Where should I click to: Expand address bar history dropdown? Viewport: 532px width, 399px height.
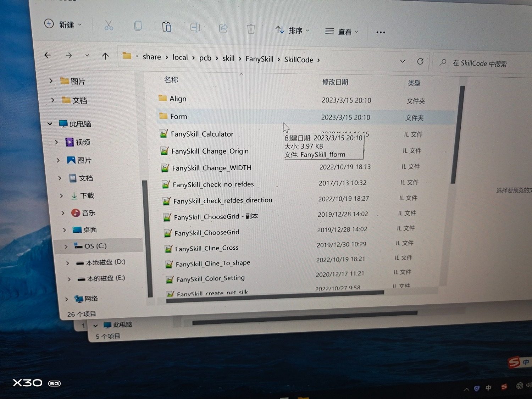[403, 61]
